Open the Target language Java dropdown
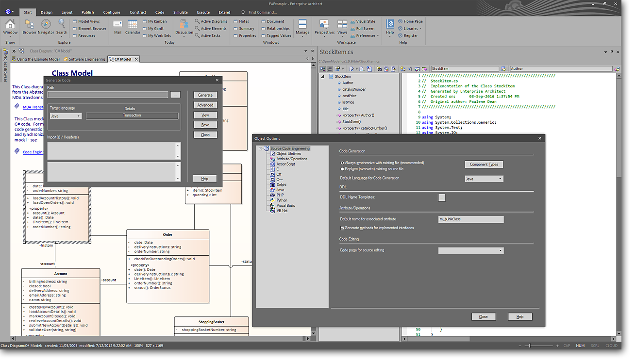Viewport: 636px width, 364px height. (x=66, y=116)
